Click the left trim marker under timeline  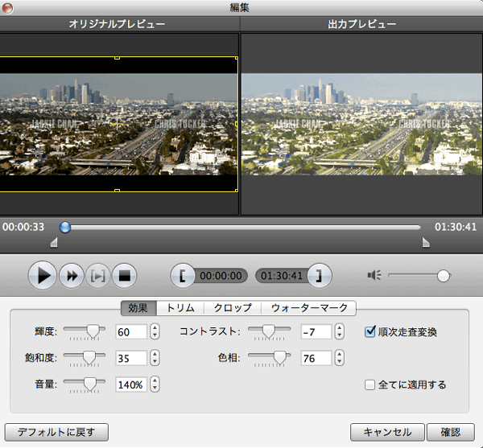coord(54,242)
